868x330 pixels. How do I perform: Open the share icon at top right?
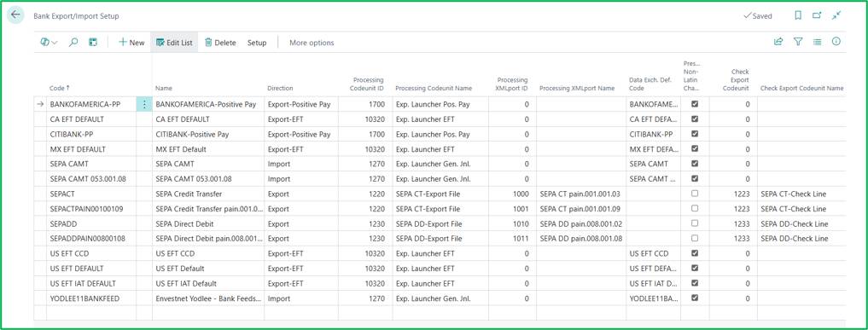[778, 42]
